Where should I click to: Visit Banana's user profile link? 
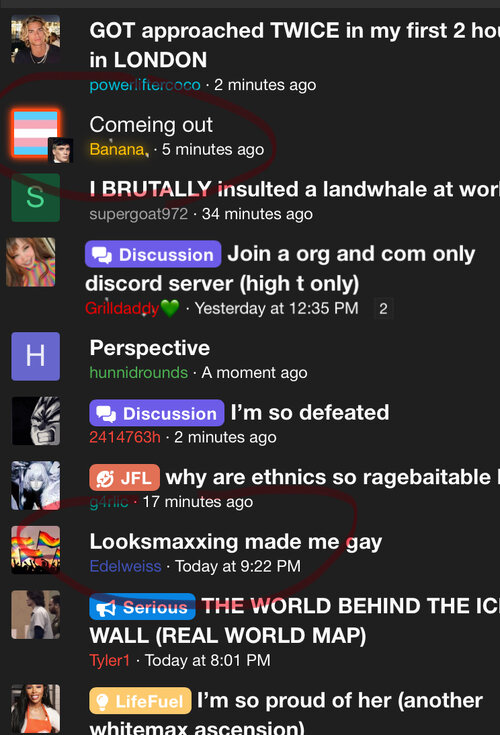coord(117,149)
